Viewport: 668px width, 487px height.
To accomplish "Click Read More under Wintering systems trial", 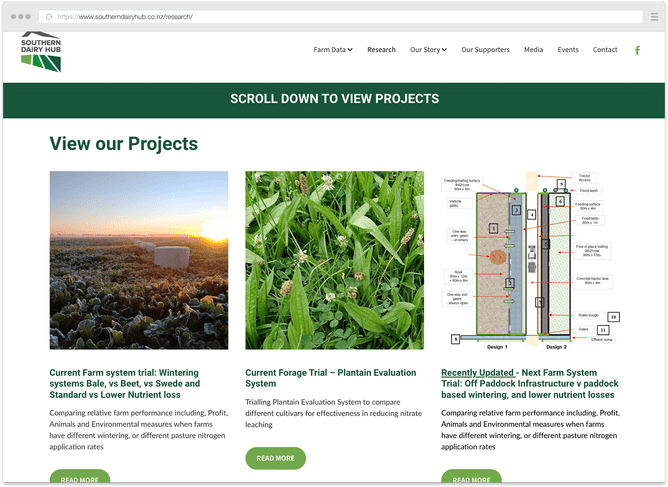I will [x=79, y=479].
